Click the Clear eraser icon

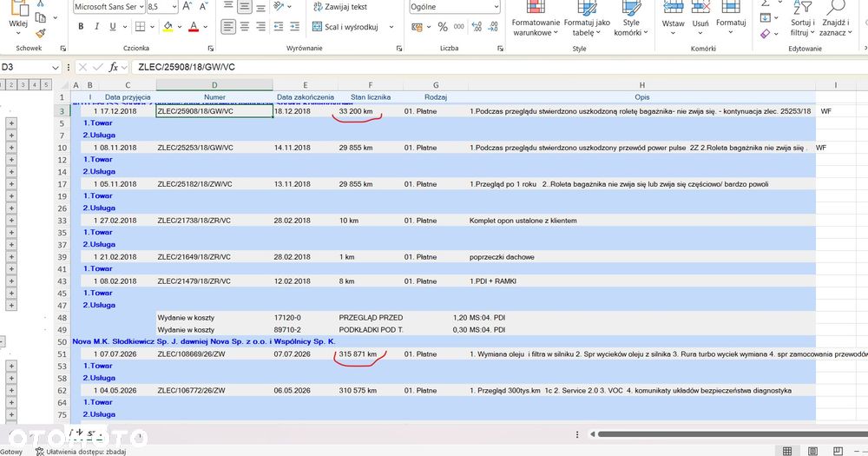coord(765,34)
